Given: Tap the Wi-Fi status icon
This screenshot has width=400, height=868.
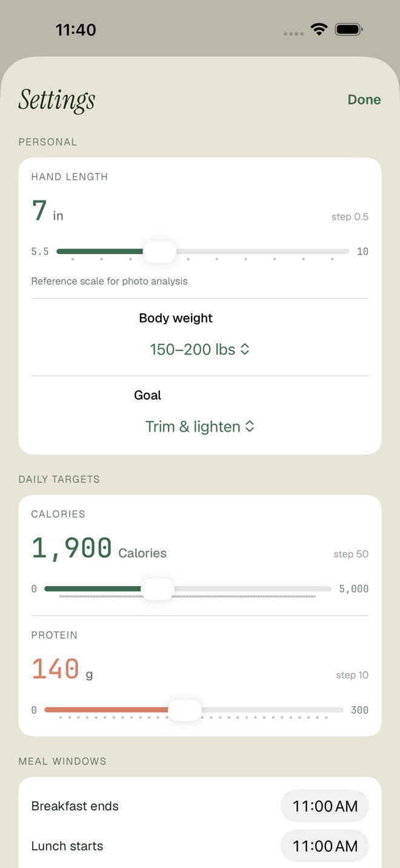Looking at the screenshot, I should coord(319,29).
